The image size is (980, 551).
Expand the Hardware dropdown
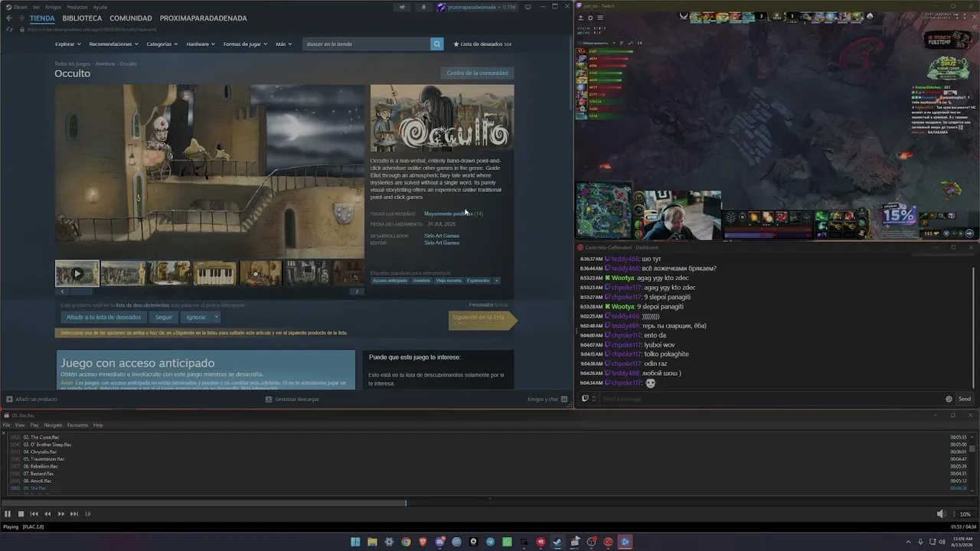[201, 44]
